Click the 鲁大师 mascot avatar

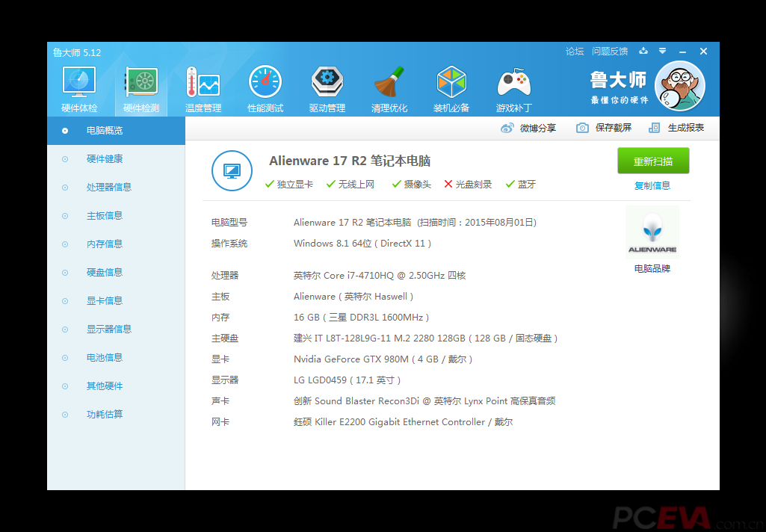pos(679,86)
